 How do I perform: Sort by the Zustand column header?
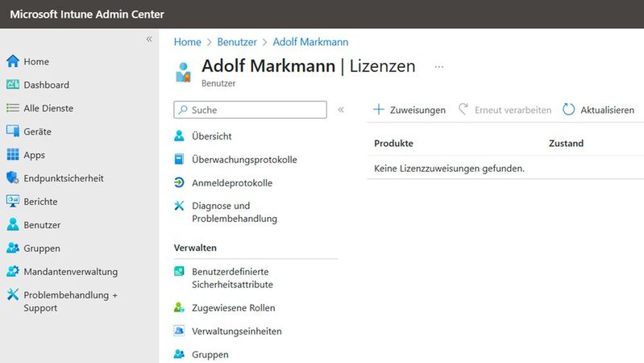[x=566, y=143]
